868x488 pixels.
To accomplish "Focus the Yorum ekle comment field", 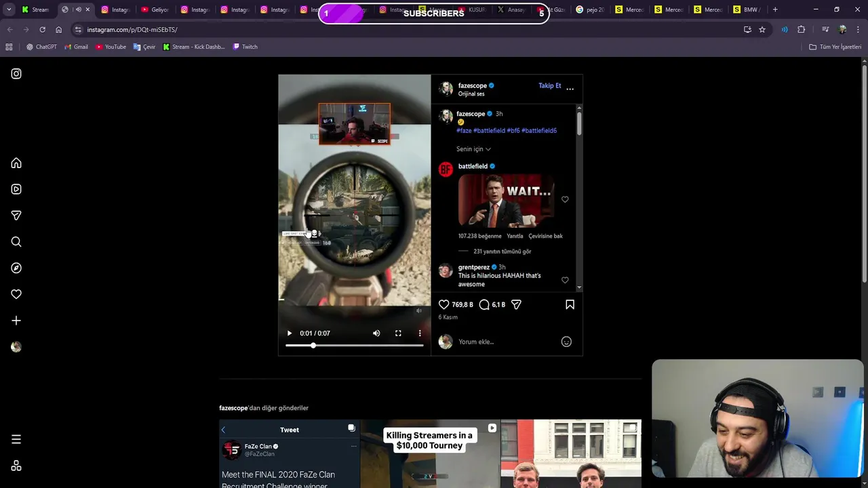I will (x=507, y=342).
